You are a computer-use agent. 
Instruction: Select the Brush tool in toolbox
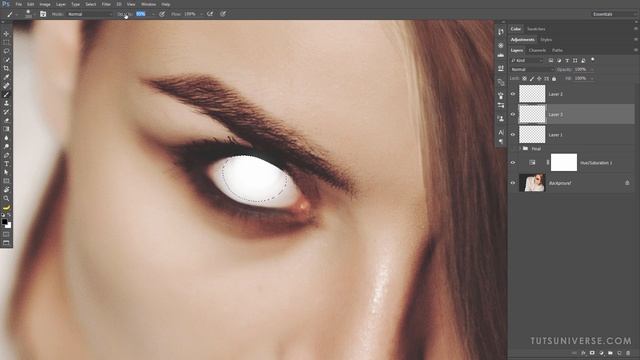point(6,94)
